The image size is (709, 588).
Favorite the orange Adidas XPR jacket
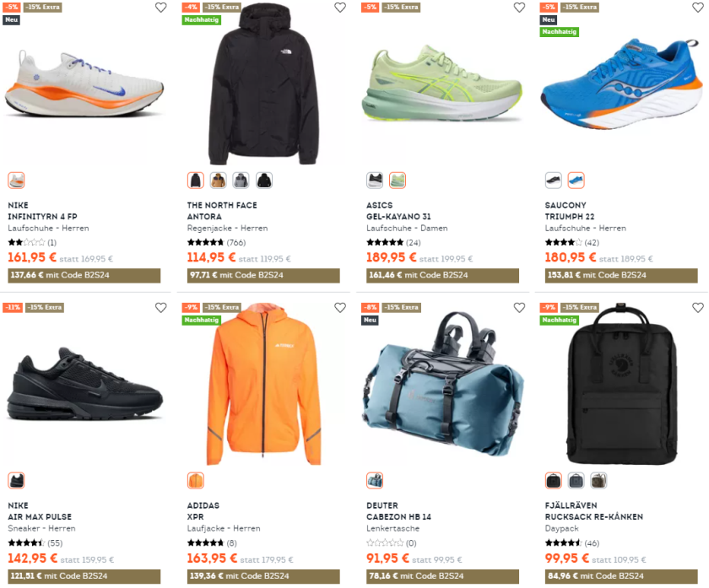pyautogui.click(x=340, y=307)
